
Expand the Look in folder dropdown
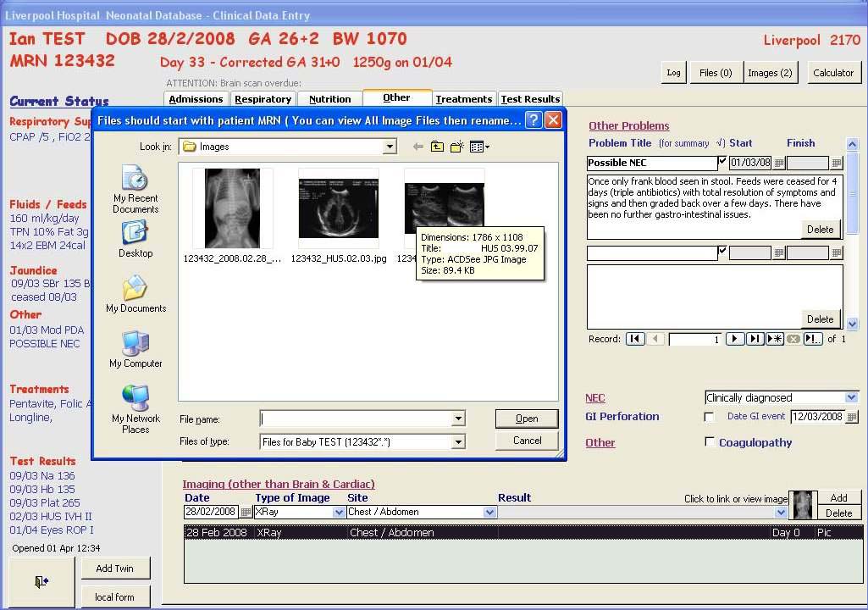(x=390, y=147)
